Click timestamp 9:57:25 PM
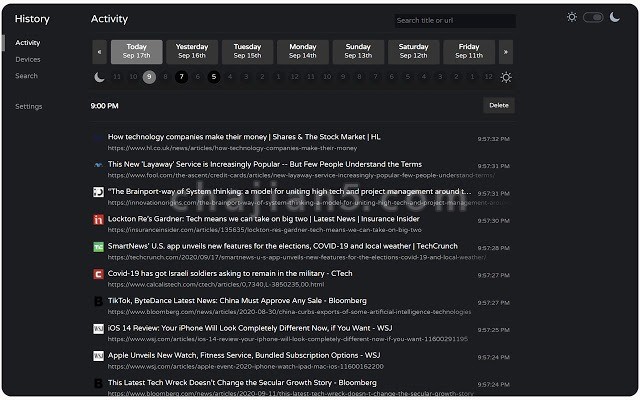This screenshot has width=640, height=400. click(x=493, y=330)
